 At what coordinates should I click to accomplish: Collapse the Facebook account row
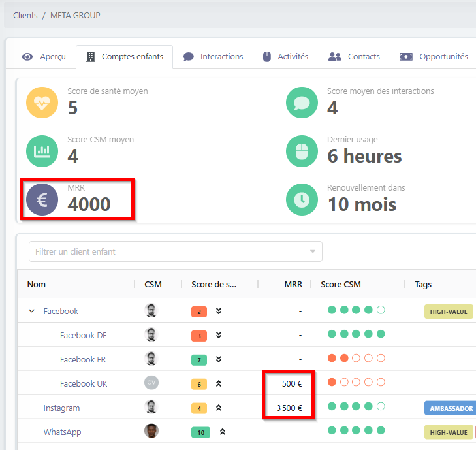tap(32, 312)
